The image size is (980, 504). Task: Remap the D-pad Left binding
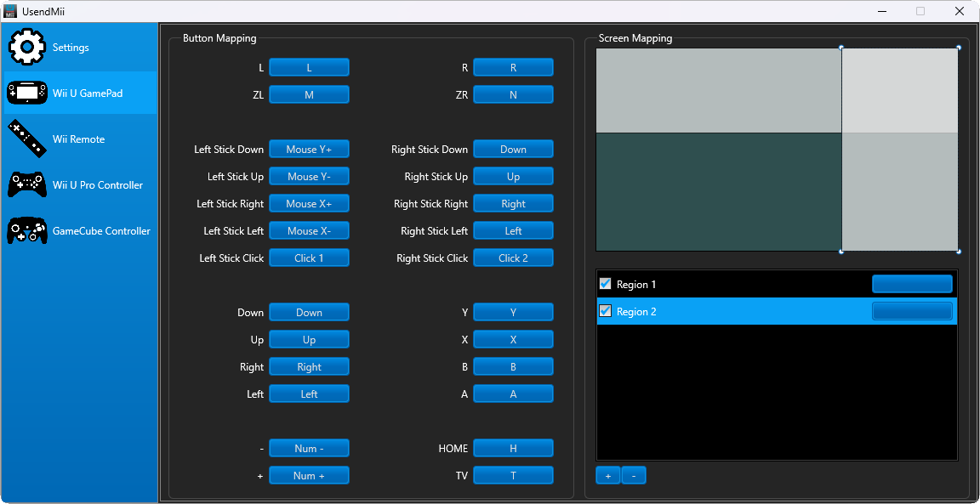[309, 394]
